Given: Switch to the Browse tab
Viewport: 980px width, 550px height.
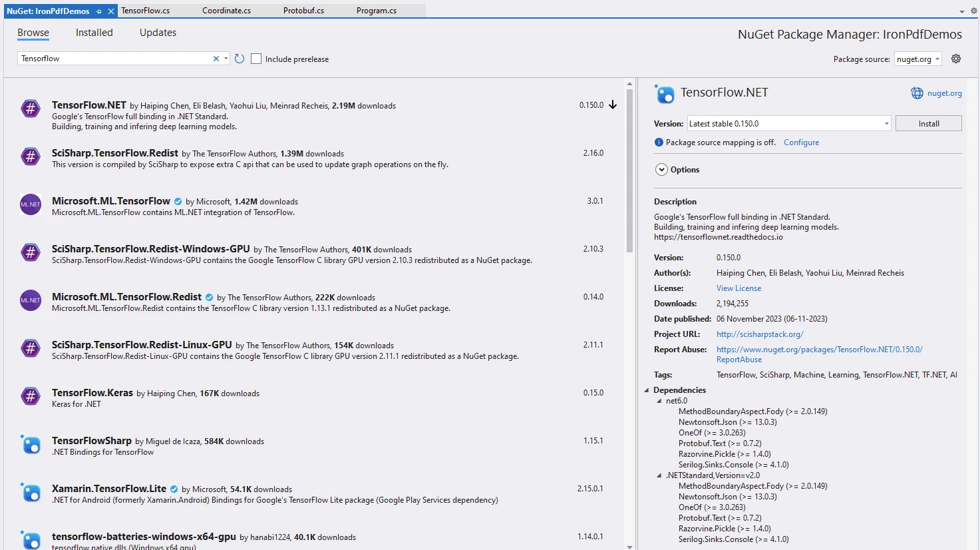Looking at the screenshot, I should pyautogui.click(x=33, y=33).
